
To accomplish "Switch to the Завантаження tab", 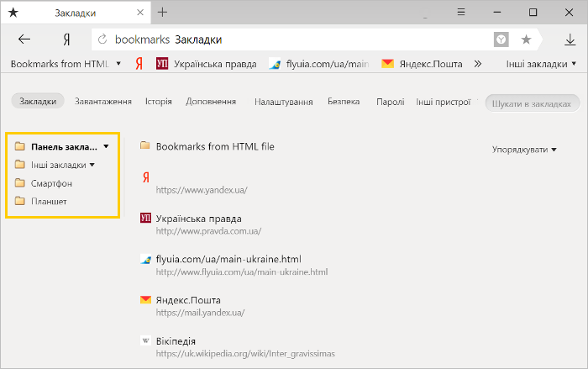I will [103, 102].
